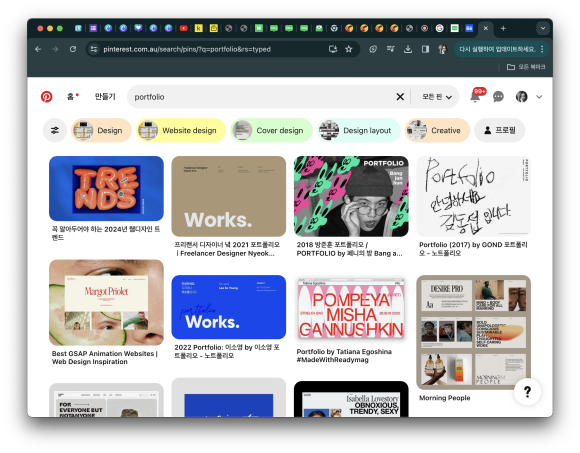This screenshot has height=453, width=580.
Task: Select the Design layout filter chip
Action: [x=358, y=130]
